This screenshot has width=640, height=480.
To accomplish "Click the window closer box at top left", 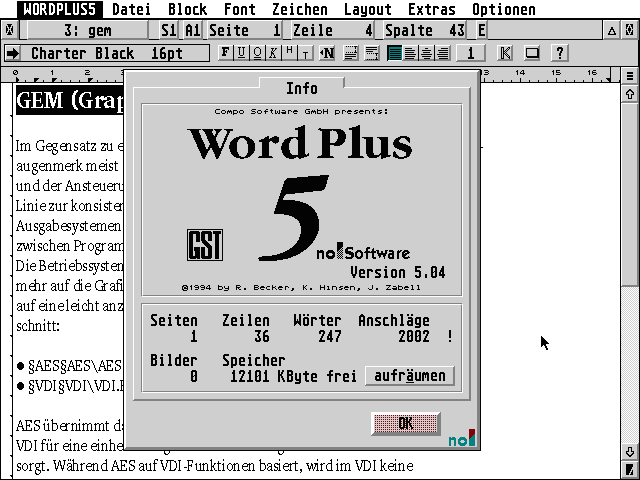I will (x=10, y=30).
